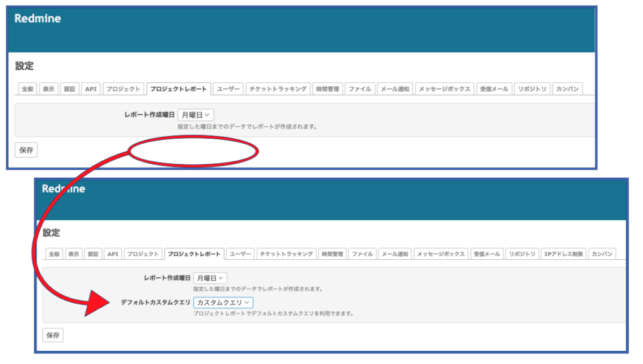Open the プロジェクト tab in lower window

tap(143, 254)
